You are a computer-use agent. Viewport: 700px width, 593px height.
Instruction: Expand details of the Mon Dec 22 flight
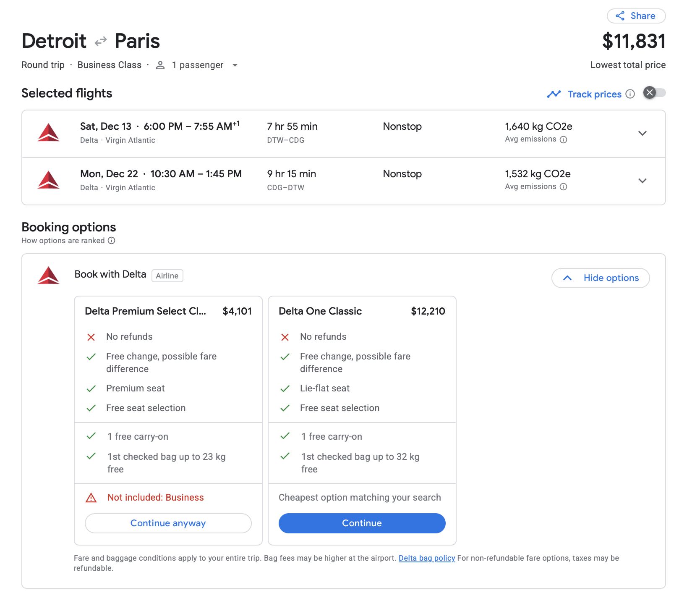pyautogui.click(x=643, y=181)
